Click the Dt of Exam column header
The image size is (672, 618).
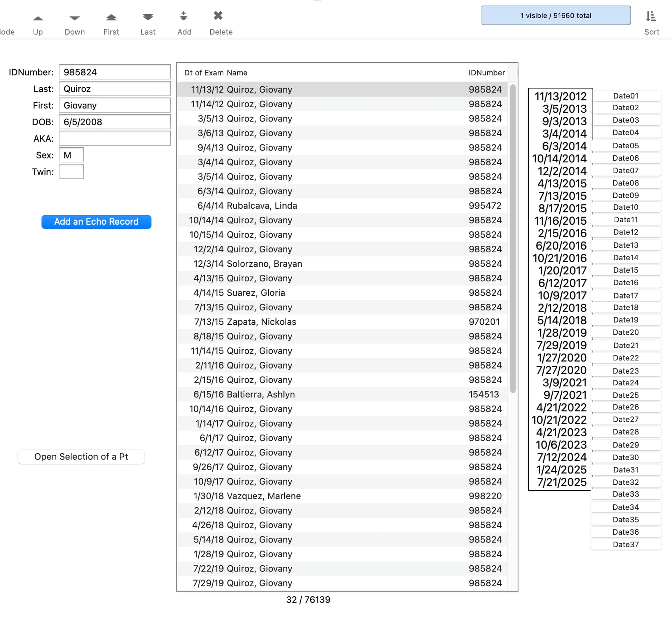[203, 73]
